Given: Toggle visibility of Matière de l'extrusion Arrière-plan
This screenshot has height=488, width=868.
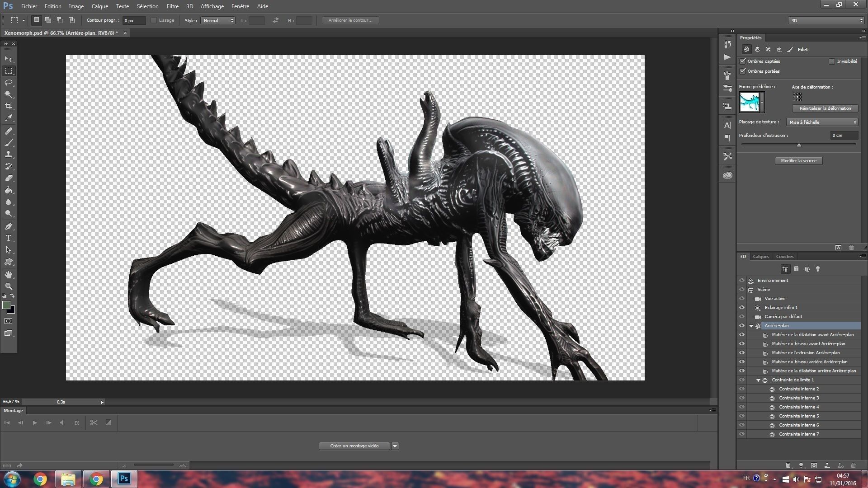Looking at the screenshot, I should 742,353.
